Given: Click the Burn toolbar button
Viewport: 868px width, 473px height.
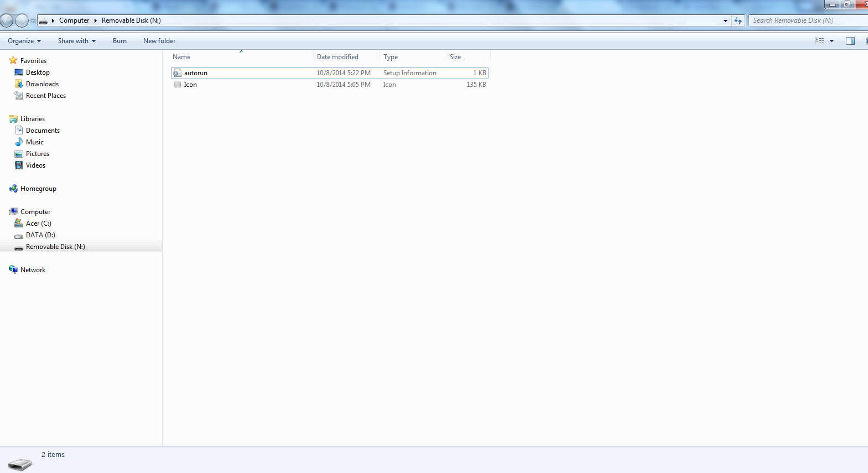Looking at the screenshot, I should tap(119, 41).
